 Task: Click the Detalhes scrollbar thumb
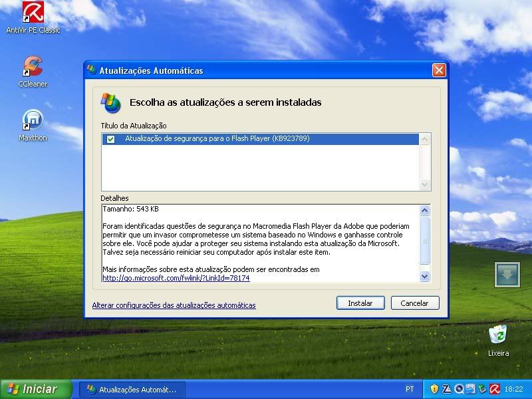click(x=424, y=240)
